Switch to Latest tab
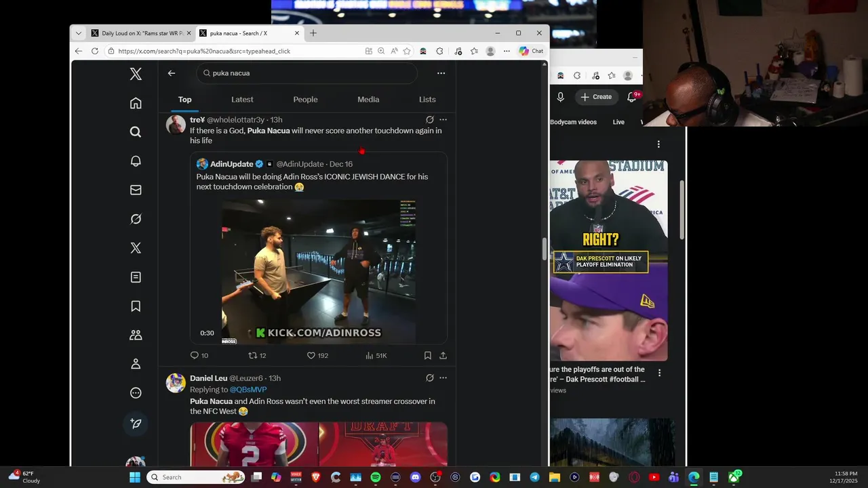Image resolution: width=868 pixels, height=488 pixels. click(242, 100)
